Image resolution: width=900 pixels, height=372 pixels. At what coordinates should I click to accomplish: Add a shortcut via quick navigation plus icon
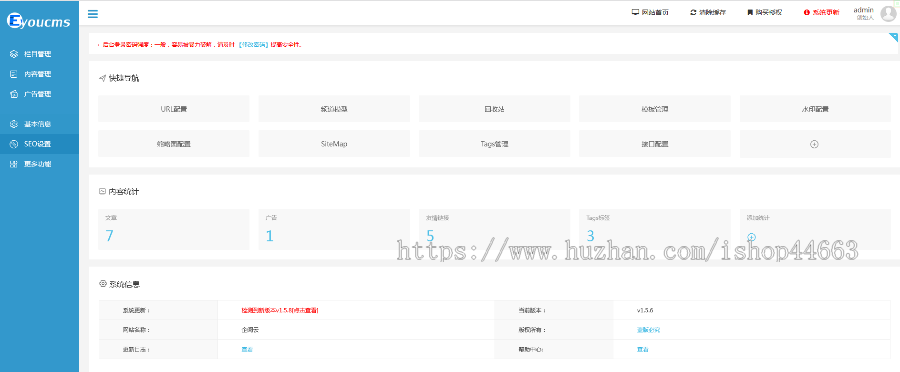coord(814,144)
